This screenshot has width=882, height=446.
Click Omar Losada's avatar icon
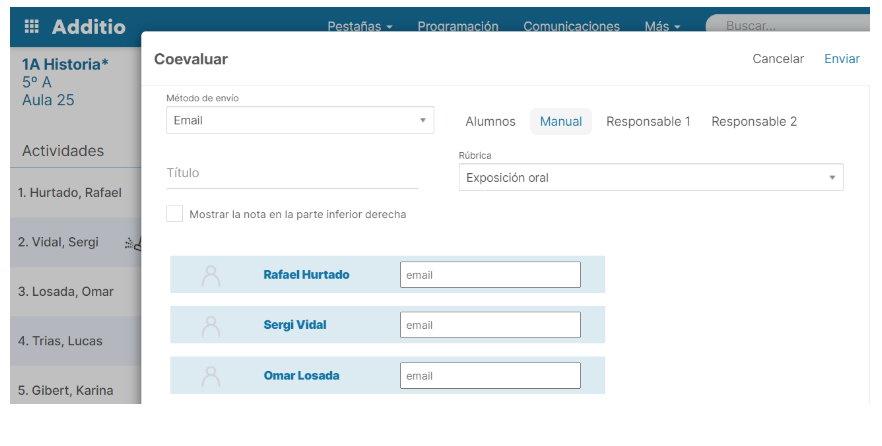211,376
